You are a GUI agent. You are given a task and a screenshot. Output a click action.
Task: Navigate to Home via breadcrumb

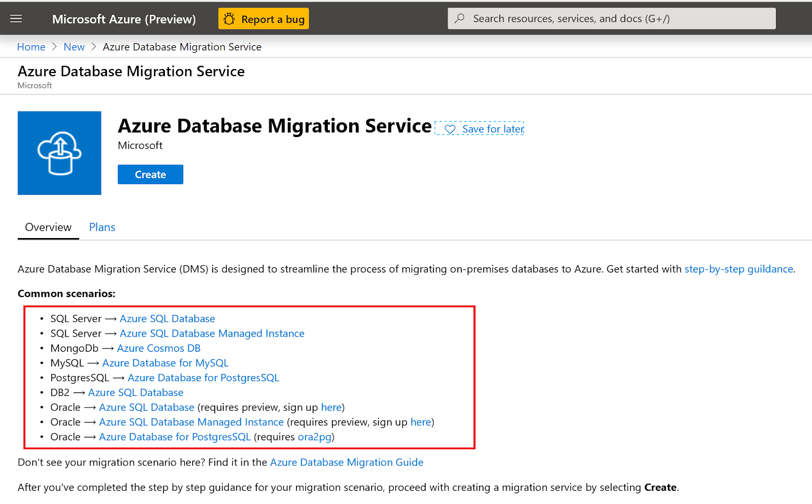point(31,46)
